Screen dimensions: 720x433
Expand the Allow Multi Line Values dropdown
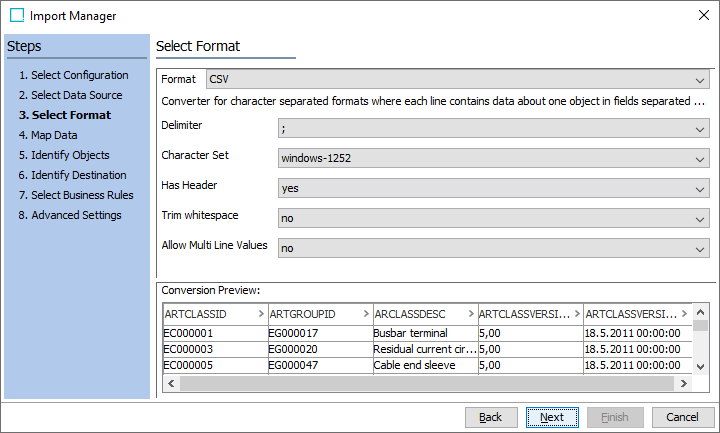pos(493,248)
